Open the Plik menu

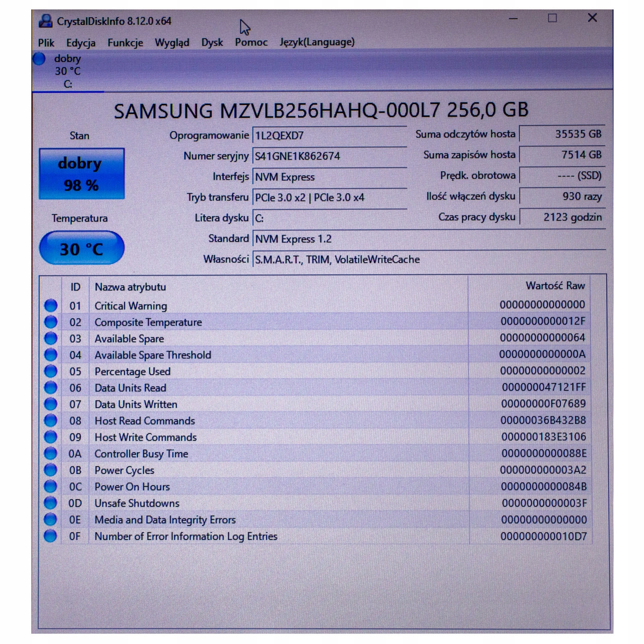point(46,42)
